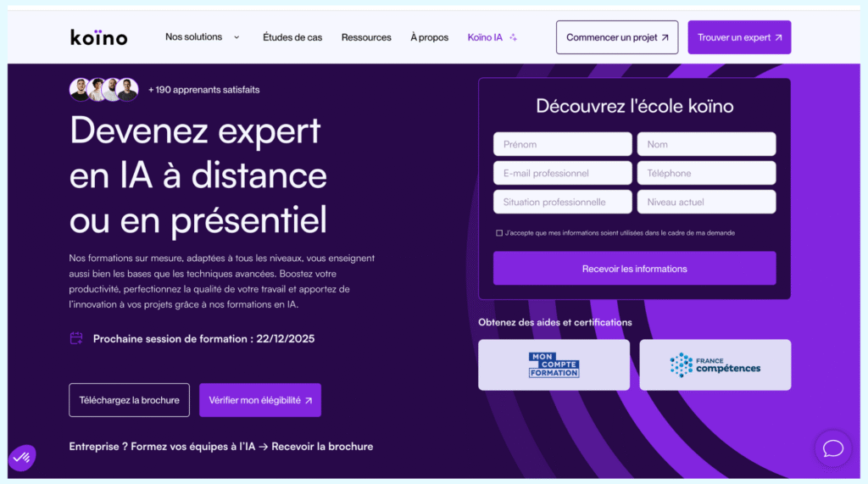This screenshot has height=484, width=868.
Task: Click the double-check badge icon at bottom left
Action: click(22, 458)
